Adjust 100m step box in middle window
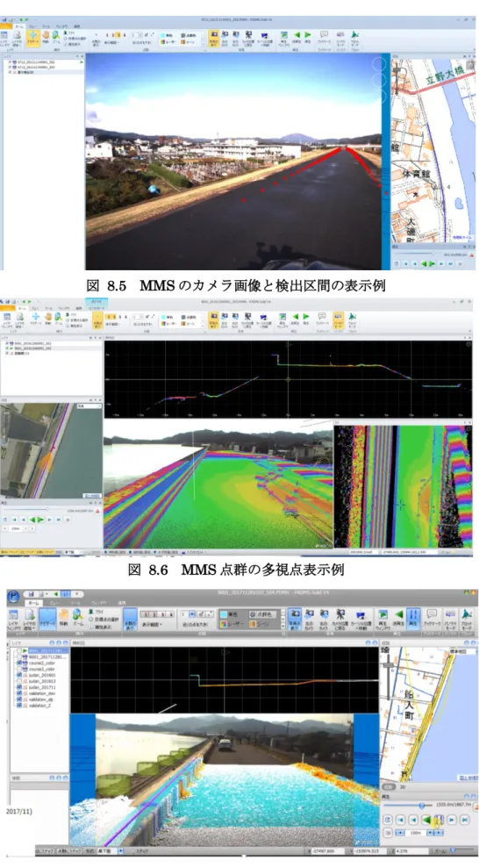 coord(18,528)
